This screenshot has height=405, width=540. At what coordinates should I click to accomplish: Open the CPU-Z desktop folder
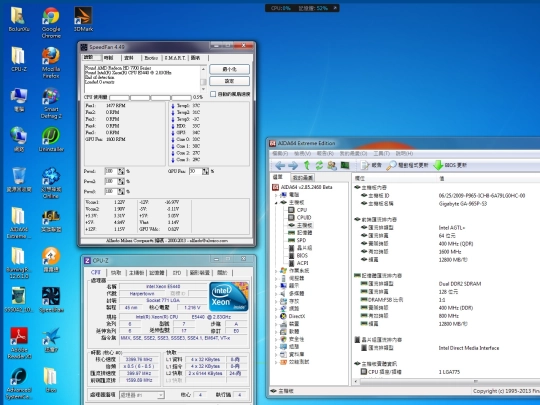pyautogui.click(x=19, y=59)
